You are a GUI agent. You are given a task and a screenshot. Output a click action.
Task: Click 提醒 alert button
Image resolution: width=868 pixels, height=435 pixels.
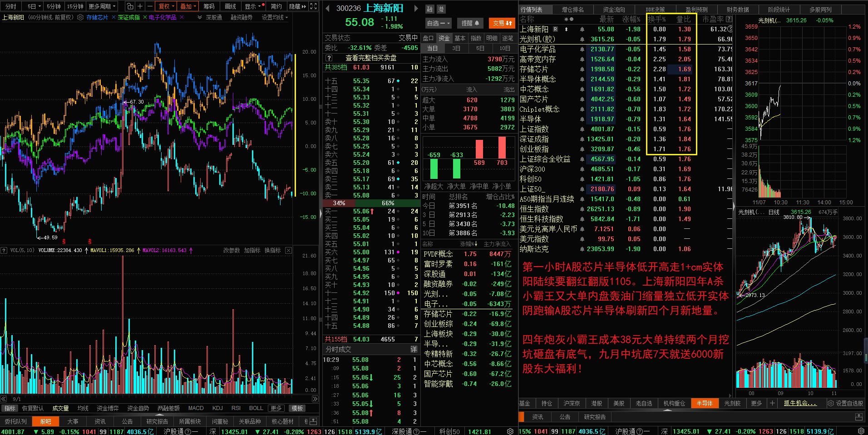pos(470,23)
